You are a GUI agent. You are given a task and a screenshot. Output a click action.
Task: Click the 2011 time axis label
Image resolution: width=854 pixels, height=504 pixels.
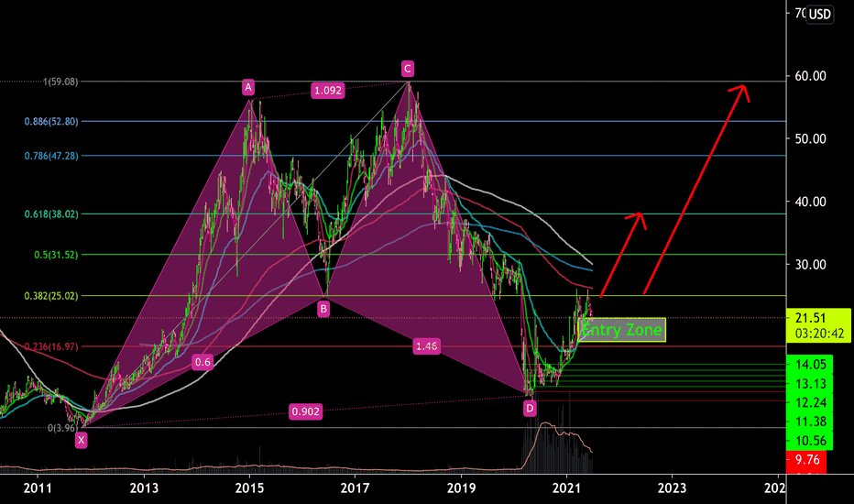38,488
